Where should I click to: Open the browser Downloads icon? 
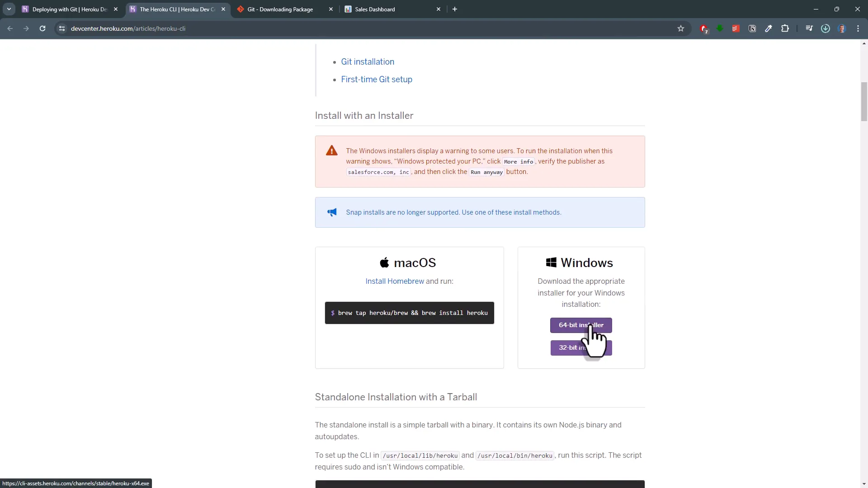pos(825,28)
